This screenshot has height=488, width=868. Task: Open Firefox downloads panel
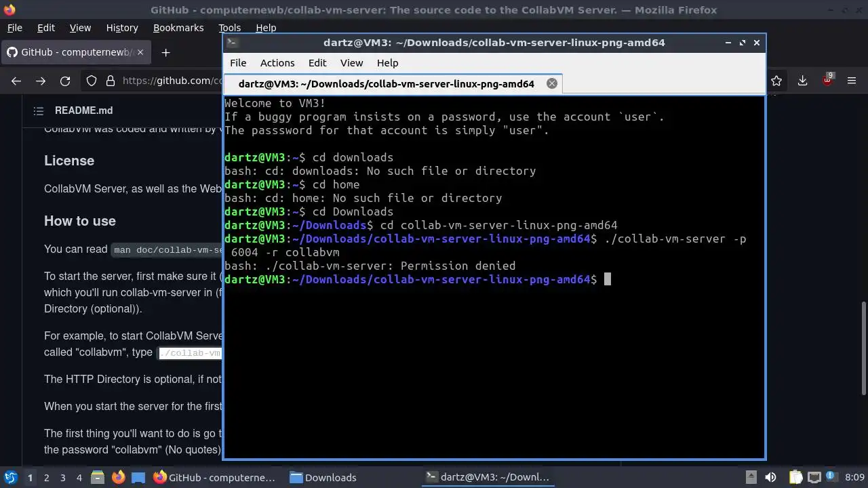[x=802, y=81]
